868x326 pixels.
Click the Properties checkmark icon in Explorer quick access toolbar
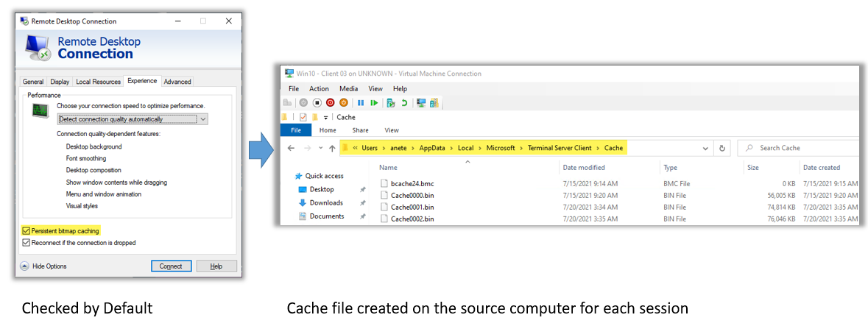click(303, 117)
